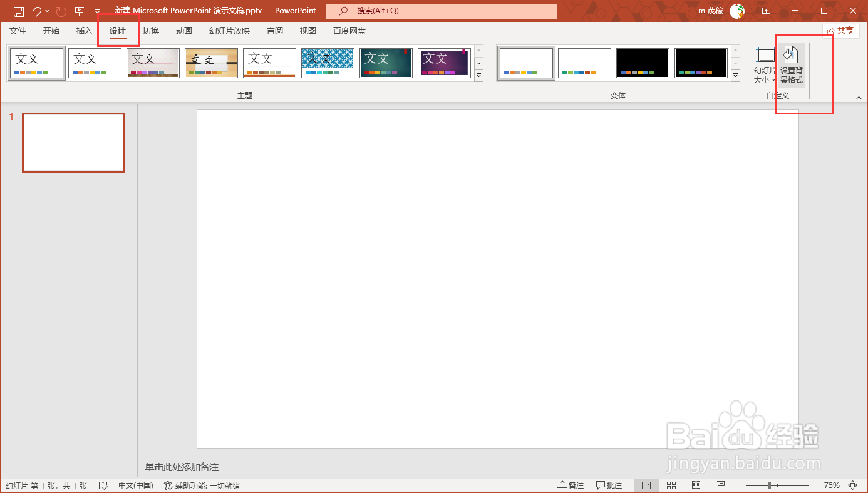Switch to the 切换 tab
Image resolution: width=868 pixels, height=493 pixels.
pos(151,31)
